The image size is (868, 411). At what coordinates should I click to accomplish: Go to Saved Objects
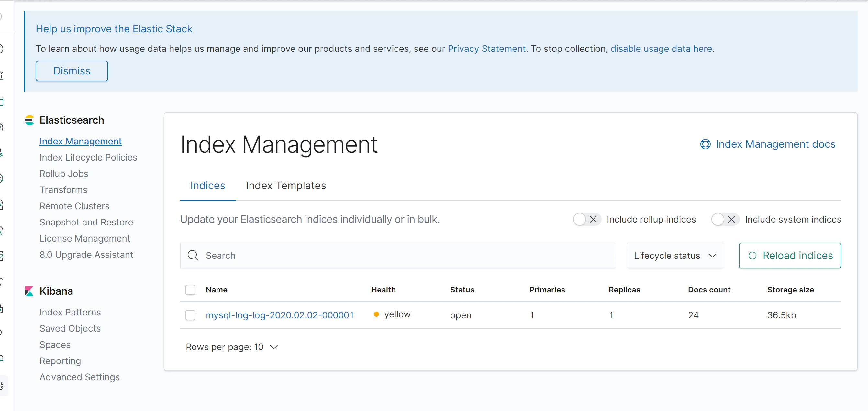(70, 328)
